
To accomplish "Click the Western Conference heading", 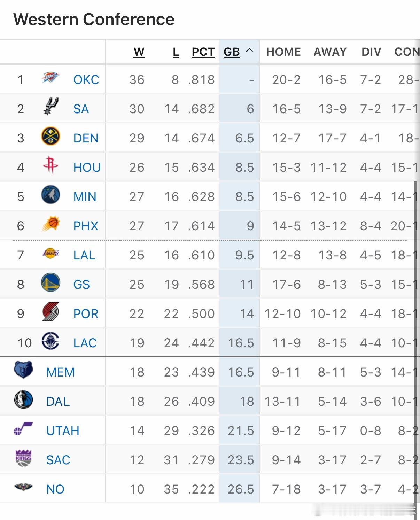I will click(94, 20).
